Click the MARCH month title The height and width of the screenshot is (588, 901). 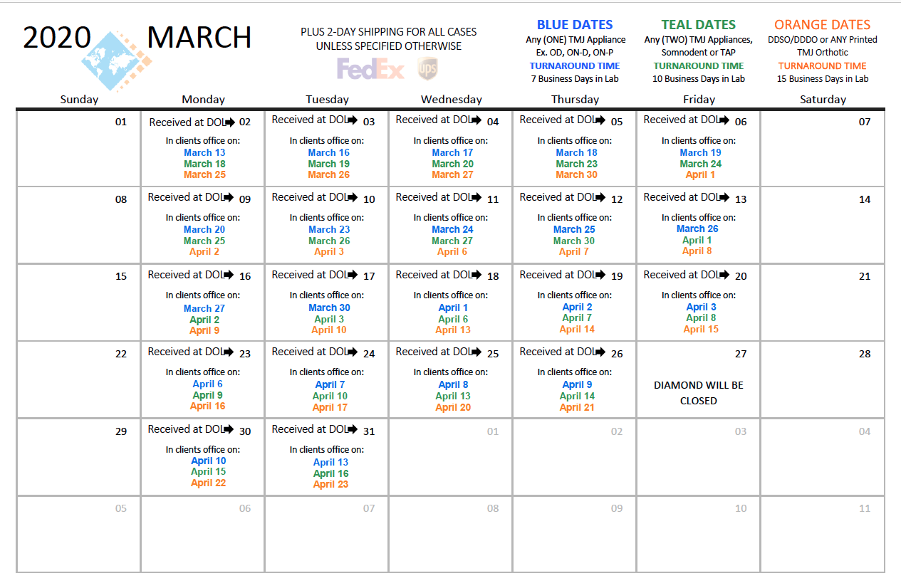pyautogui.click(x=199, y=38)
